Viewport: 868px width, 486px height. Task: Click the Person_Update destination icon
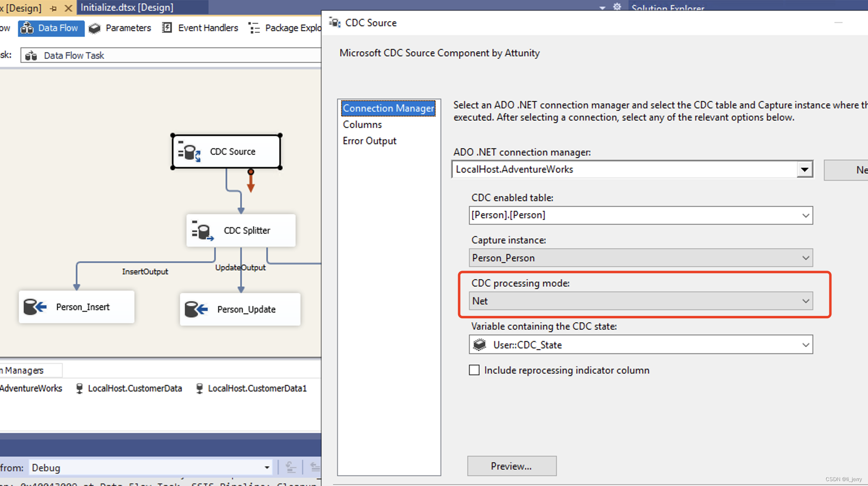196,309
